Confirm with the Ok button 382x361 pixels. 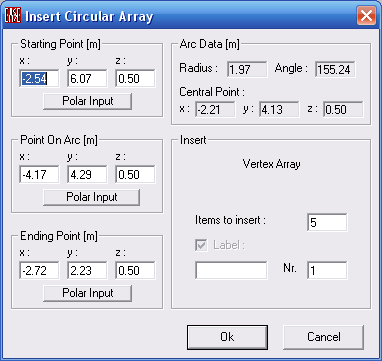(227, 337)
